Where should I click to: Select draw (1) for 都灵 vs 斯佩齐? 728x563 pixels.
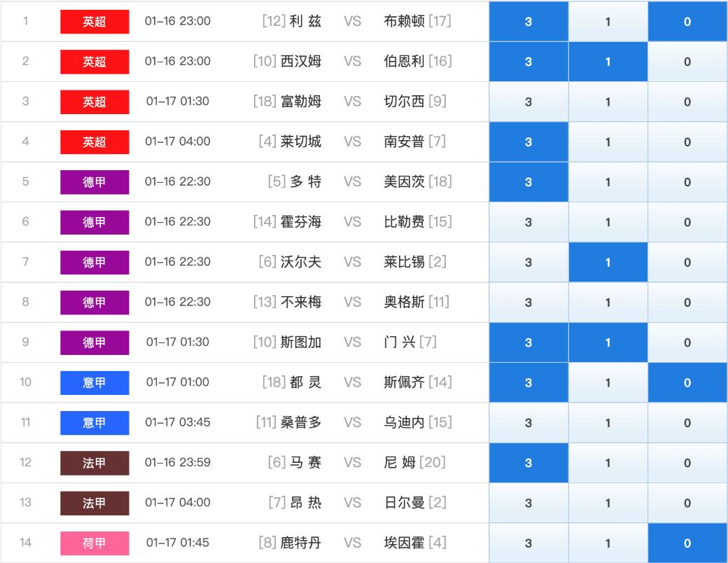[608, 382]
